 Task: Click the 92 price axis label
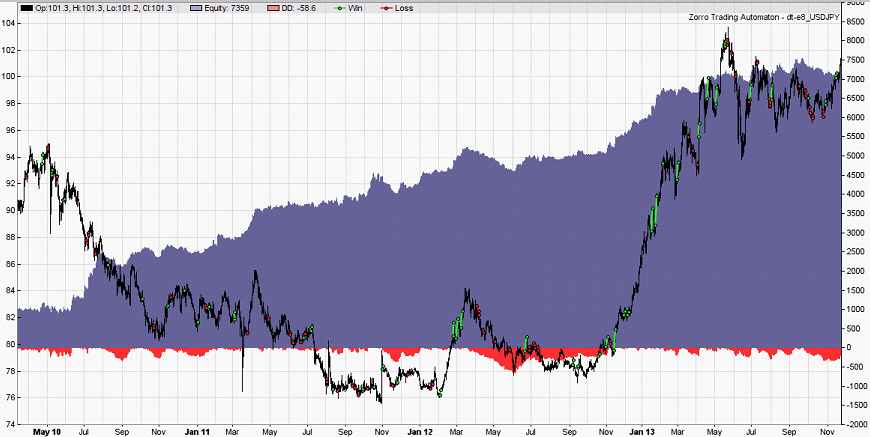pyautogui.click(x=9, y=184)
